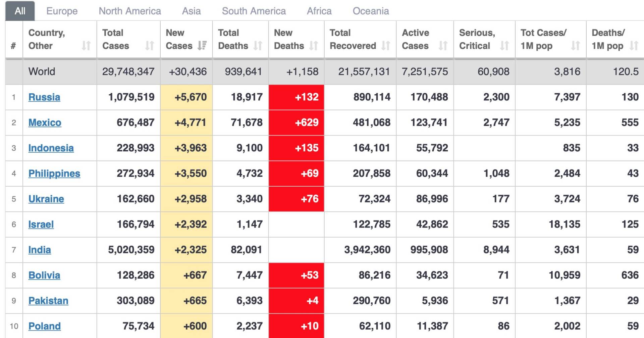Sort by Total Deaths arrow icon
644x338 pixels.
pos(258,46)
